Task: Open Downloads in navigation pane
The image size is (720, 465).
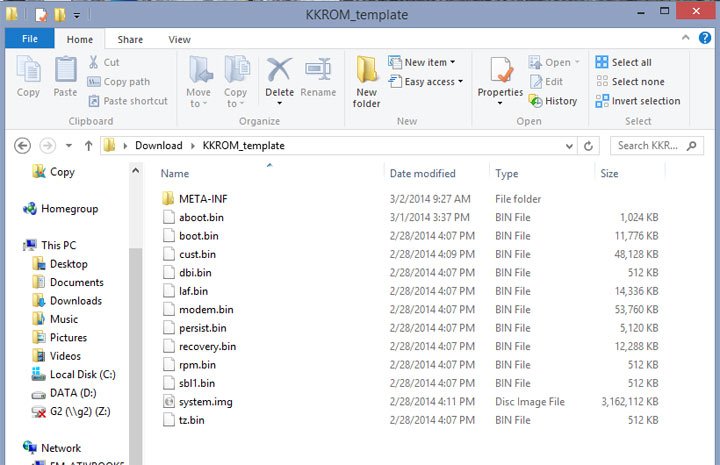Action: [x=76, y=301]
